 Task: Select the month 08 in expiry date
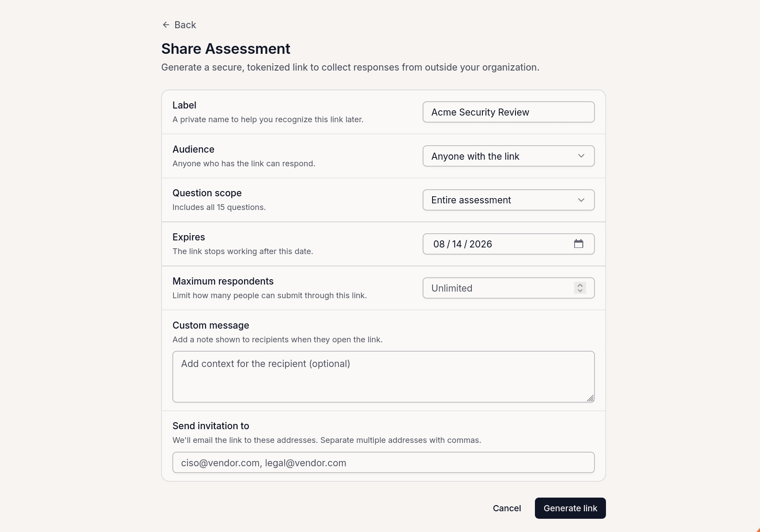pos(439,244)
